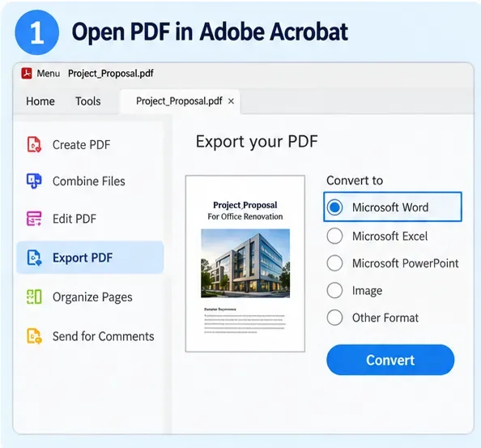Click the Convert to label

point(355,181)
